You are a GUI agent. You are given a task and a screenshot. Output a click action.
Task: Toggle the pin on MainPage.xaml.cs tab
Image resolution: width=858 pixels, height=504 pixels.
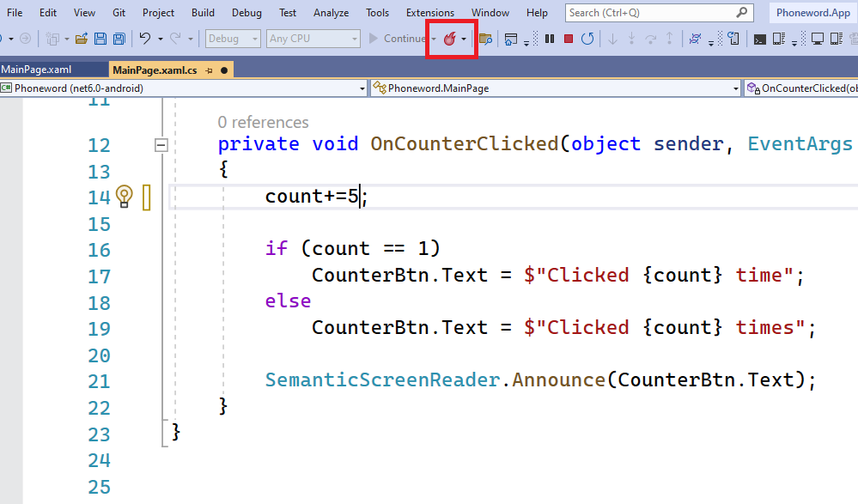(x=209, y=70)
